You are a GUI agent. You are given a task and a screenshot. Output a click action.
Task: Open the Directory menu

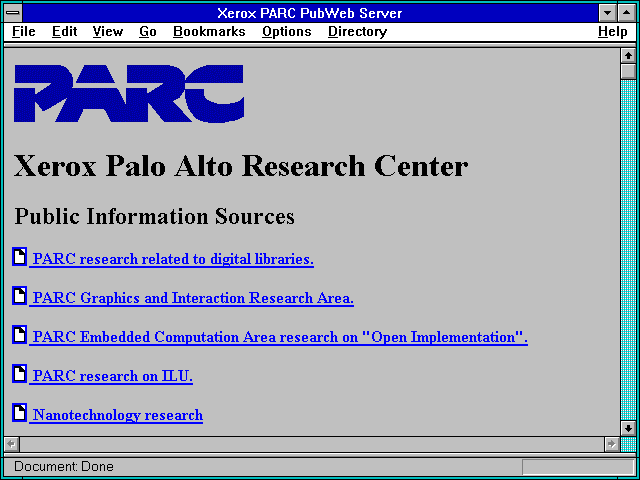pyautogui.click(x=357, y=32)
